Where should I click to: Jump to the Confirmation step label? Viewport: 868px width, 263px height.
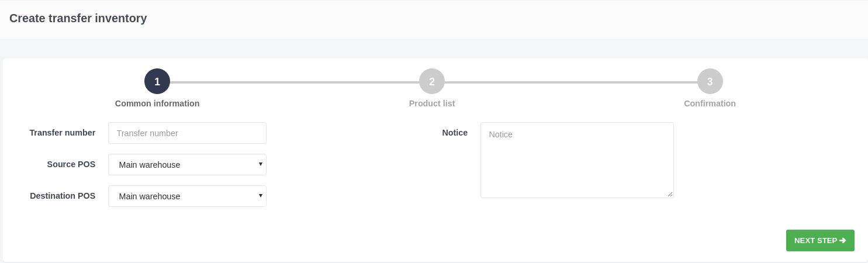(x=710, y=103)
